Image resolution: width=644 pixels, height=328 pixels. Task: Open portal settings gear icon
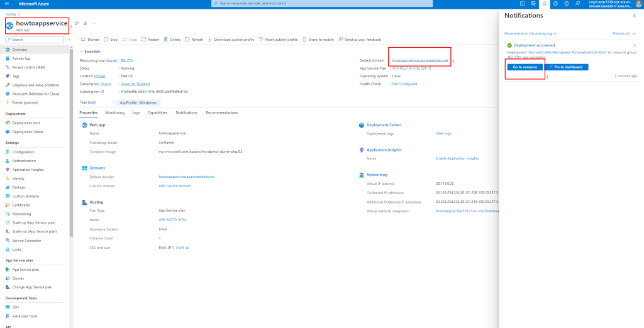555,3
